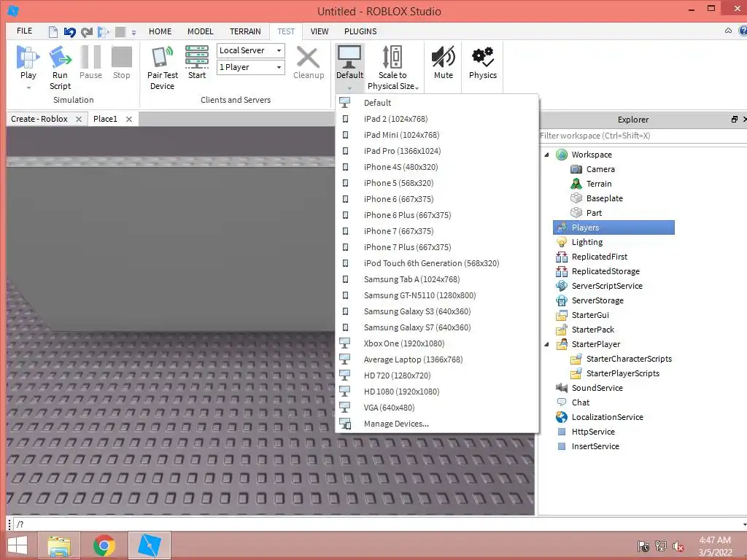This screenshot has width=747, height=560.
Task: Open the quick access toolbar customize arrow
Action: (x=134, y=32)
